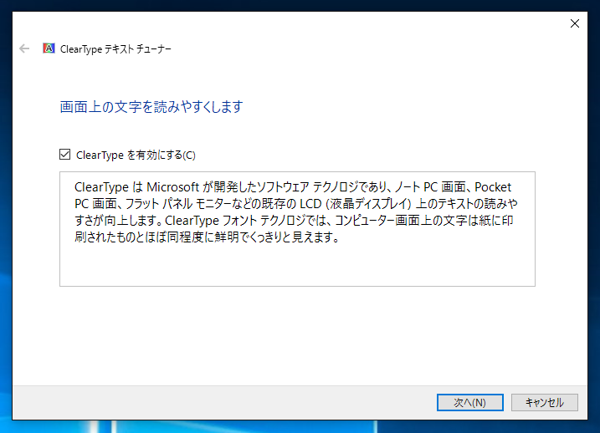
Task: Click the back arrow in the title area
Action: 24,49
